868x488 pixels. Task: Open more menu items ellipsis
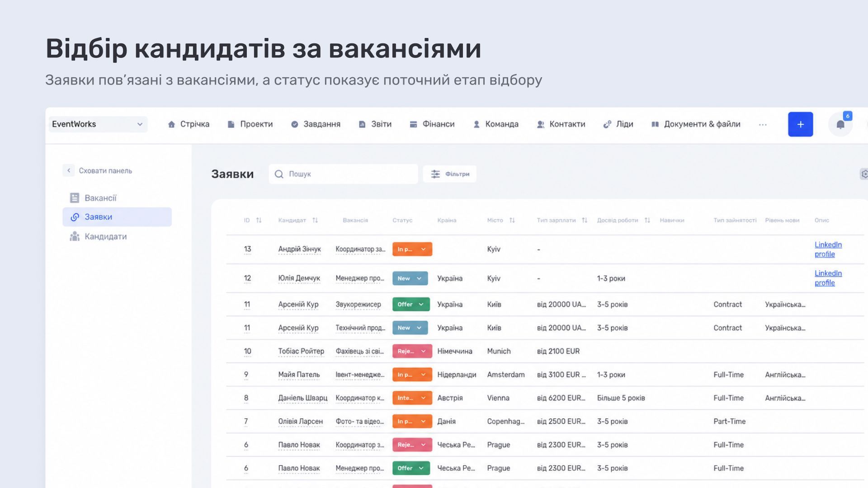pyautogui.click(x=763, y=124)
